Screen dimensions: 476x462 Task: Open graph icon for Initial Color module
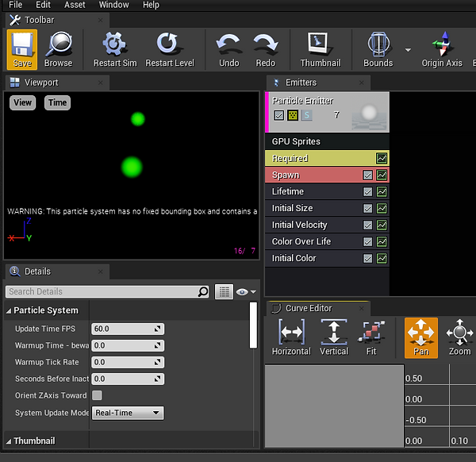click(382, 259)
